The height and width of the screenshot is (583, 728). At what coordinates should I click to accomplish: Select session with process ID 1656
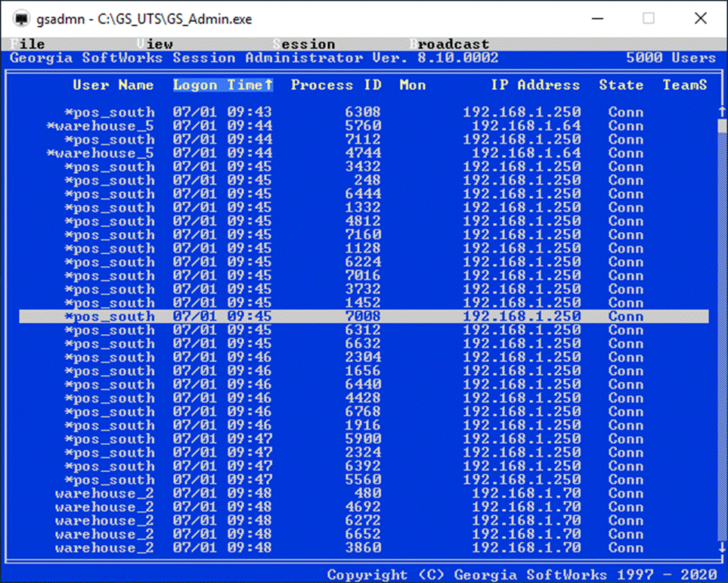pyautogui.click(x=364, y=371)
